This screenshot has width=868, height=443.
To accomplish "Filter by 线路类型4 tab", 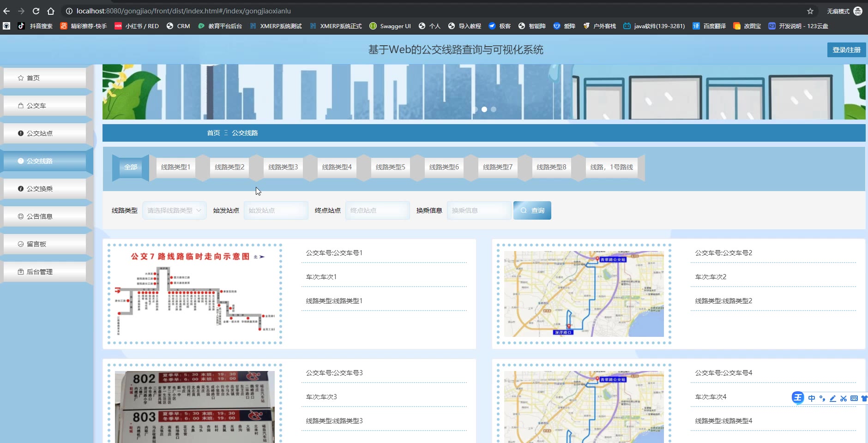I will [x=337, y=167].
